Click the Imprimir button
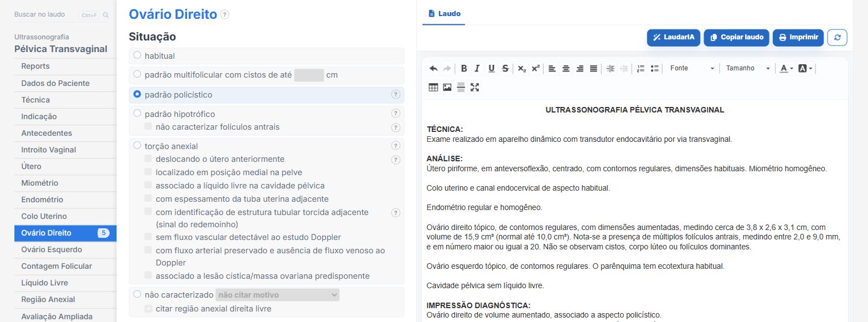This screenshot has height=322, width=868. click(798, 37)
